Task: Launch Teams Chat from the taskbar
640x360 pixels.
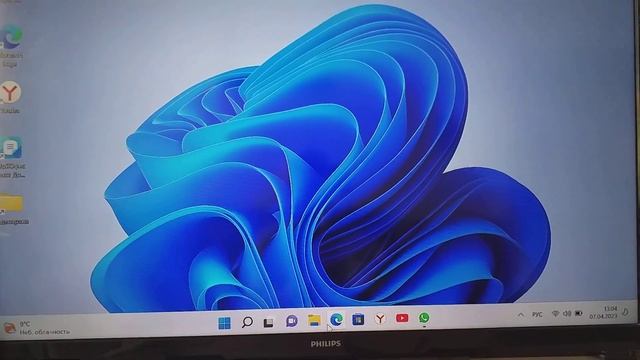Action: 291,322
